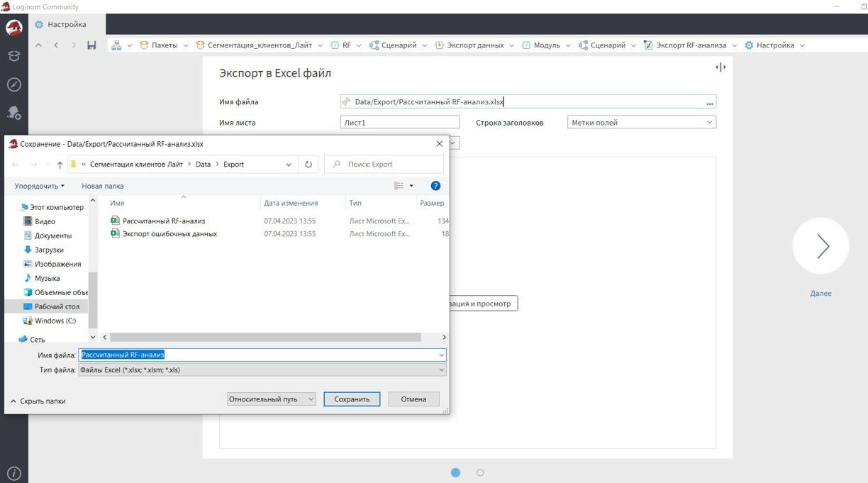
Task: Click the Отмена button
Action: coord(413,399)
